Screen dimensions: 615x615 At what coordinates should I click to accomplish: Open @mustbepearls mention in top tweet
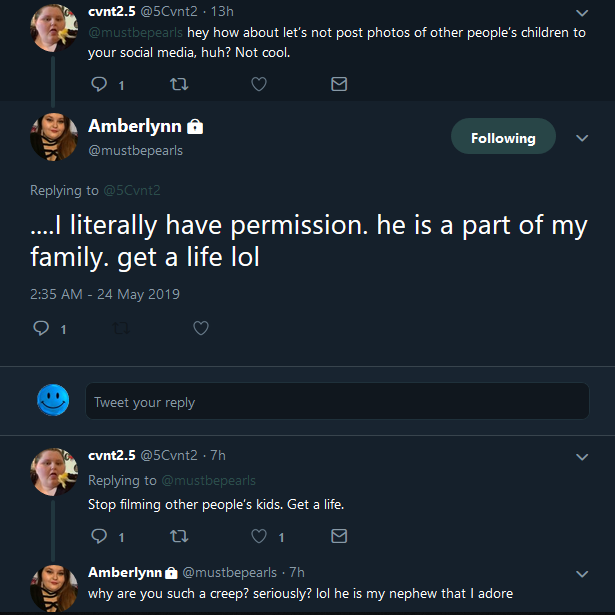135,33
